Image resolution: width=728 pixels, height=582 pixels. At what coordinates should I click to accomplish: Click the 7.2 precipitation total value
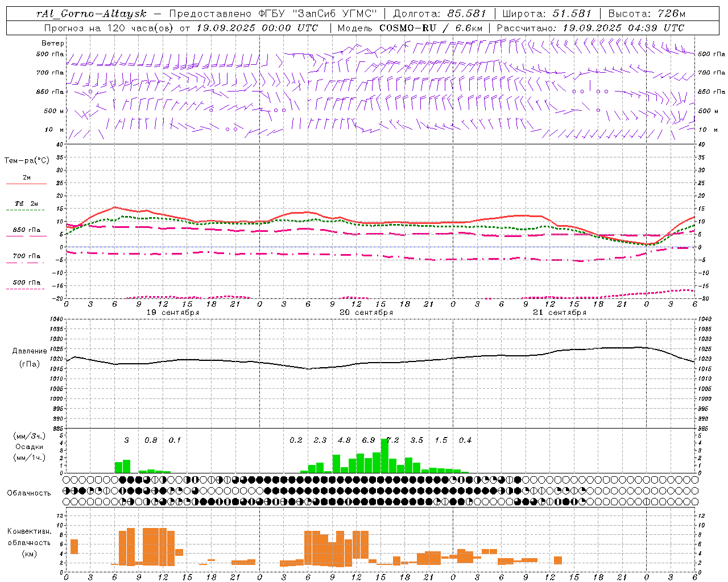click(393, 440)
